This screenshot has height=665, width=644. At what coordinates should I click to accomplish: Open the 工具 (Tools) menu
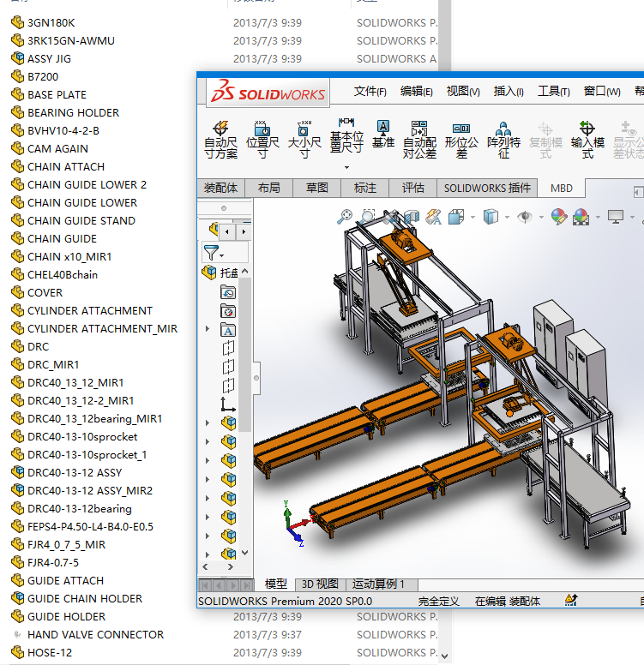coord(554,92)
